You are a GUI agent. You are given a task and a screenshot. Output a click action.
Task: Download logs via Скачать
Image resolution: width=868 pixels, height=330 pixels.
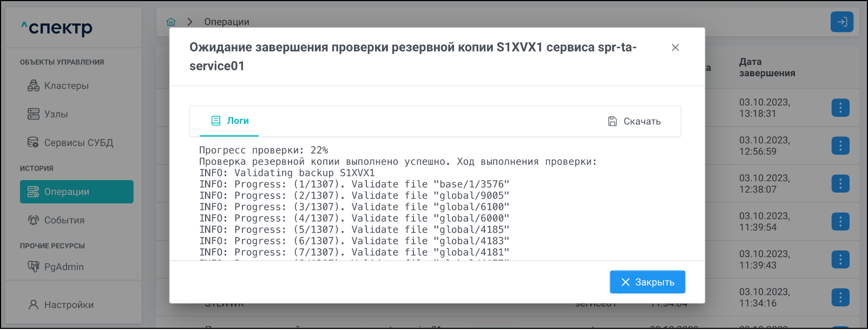(634, 121)
